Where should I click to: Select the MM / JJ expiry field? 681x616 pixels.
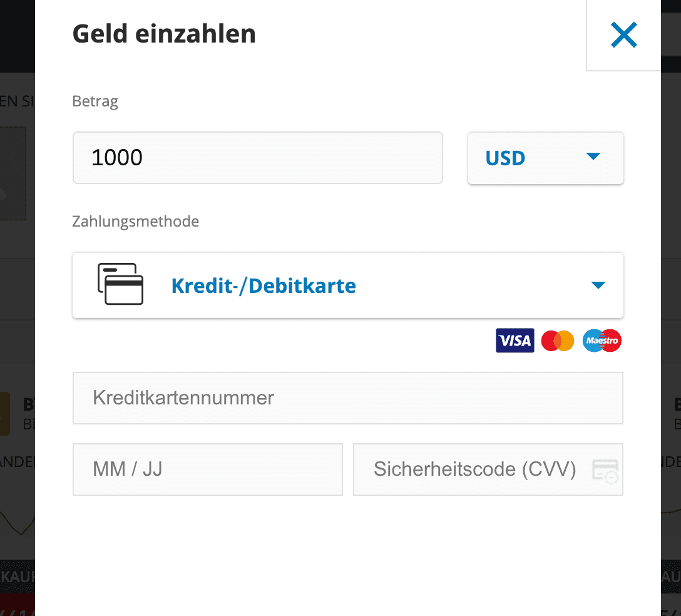[x=207, y=470]
